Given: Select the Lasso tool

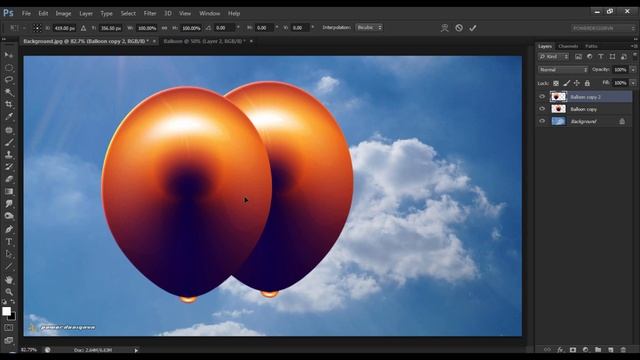Looking at the screenshot, I should (9, 80).
